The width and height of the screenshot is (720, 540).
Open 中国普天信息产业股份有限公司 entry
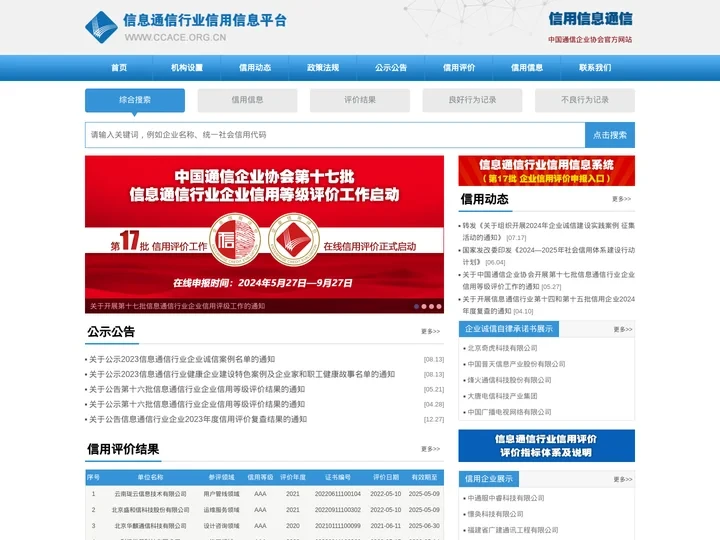[516, 364]
